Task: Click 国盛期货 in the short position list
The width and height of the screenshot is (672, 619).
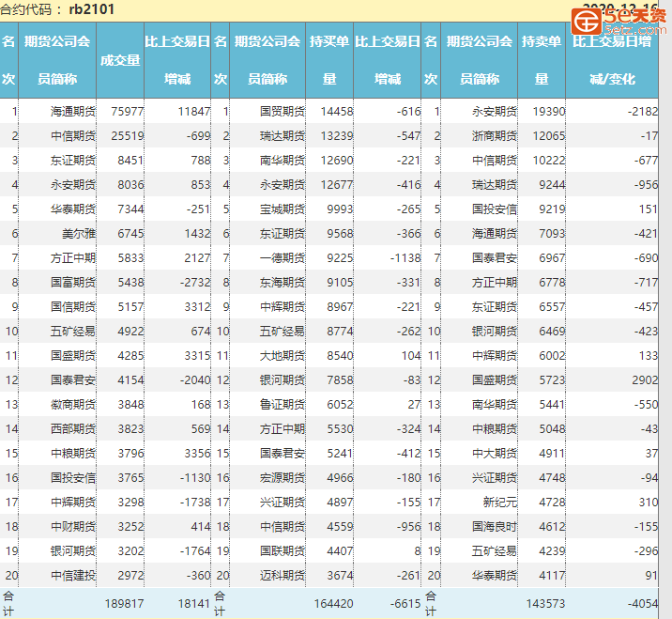Action: [495, 380]
